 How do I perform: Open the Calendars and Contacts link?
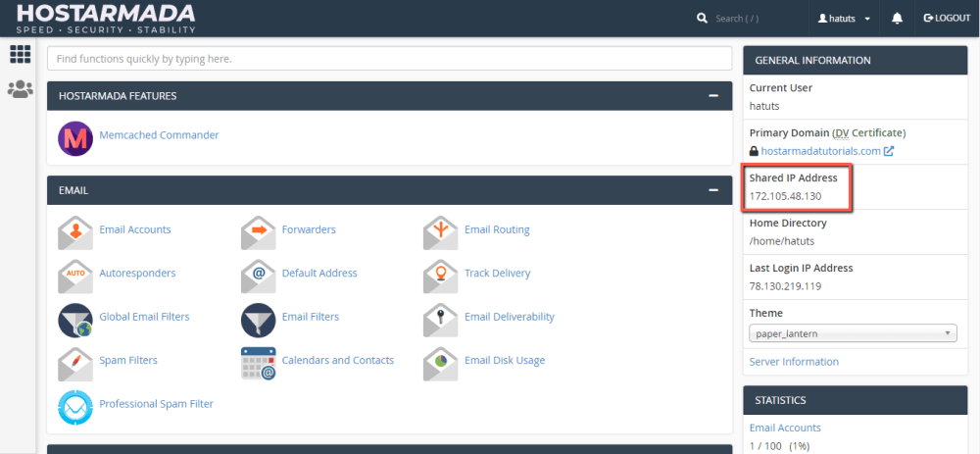[338, 361]
